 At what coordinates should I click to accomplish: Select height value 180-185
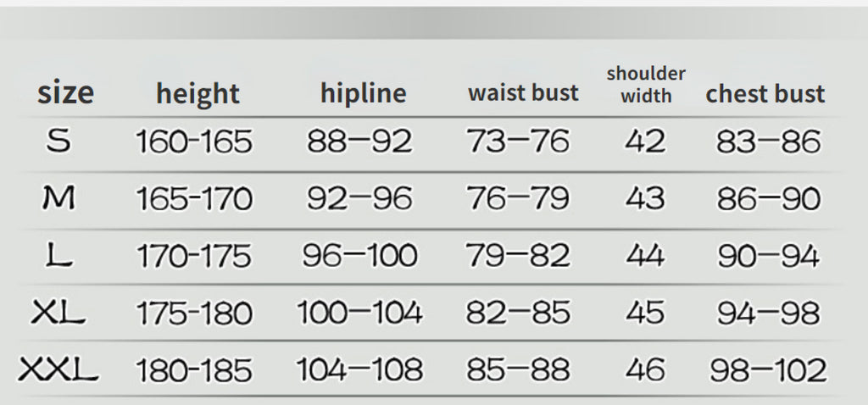(x=194, y=370)
